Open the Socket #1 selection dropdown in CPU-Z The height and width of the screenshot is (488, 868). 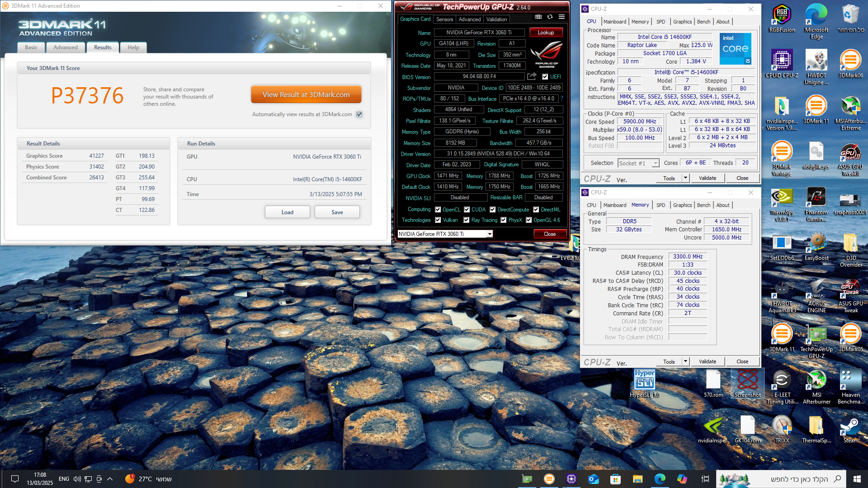(656, 163)
